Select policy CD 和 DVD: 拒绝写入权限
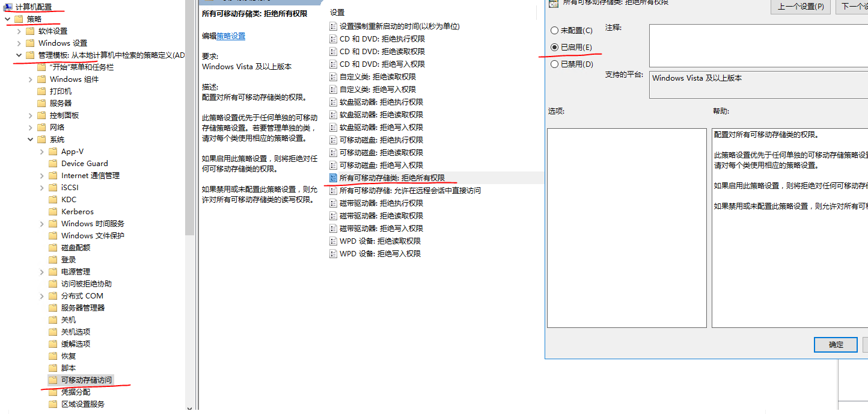The width and height of the screenshot is (868, 414). coord(382,64)
